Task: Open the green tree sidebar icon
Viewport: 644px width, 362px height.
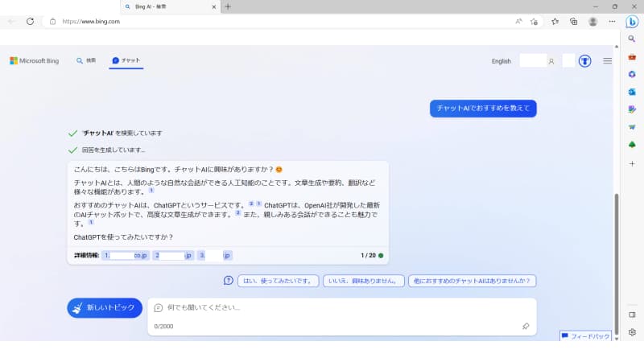Action: pyautogui.click(x=632, y=145)
